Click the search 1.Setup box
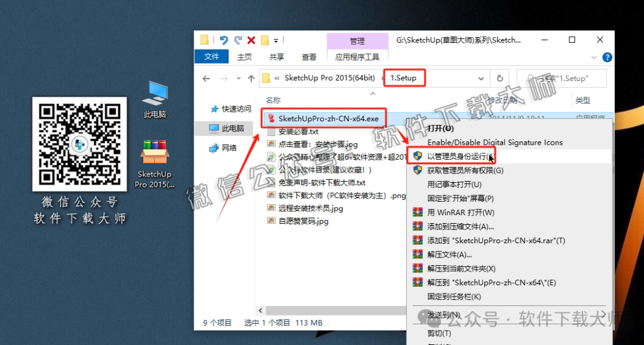This screenshot has width=644, height=345. (x=562, y=79)
